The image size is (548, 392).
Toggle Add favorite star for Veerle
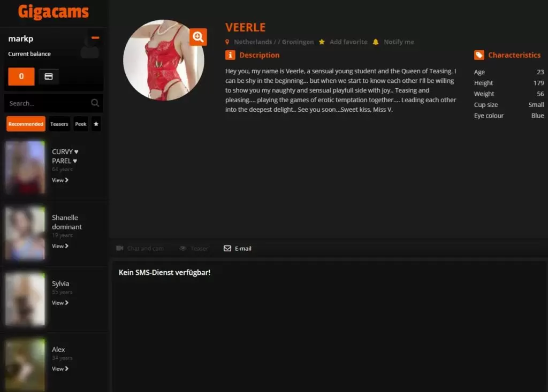[x=322, y=42]
